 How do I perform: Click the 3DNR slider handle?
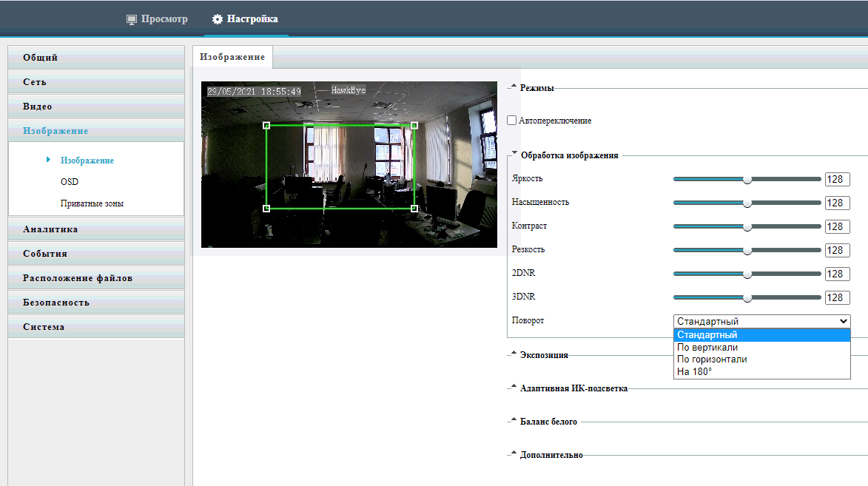tap(747, 298)
